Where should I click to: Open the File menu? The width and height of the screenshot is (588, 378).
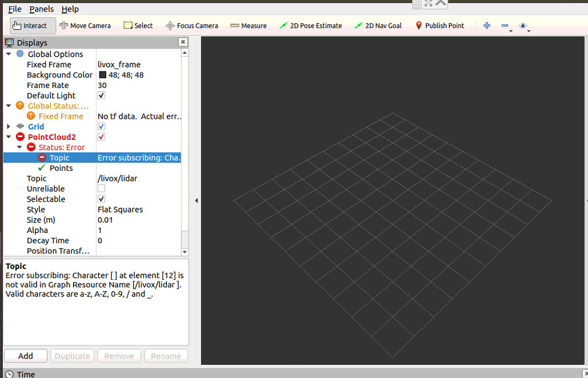pyautogui.click(x=13, y=9)
